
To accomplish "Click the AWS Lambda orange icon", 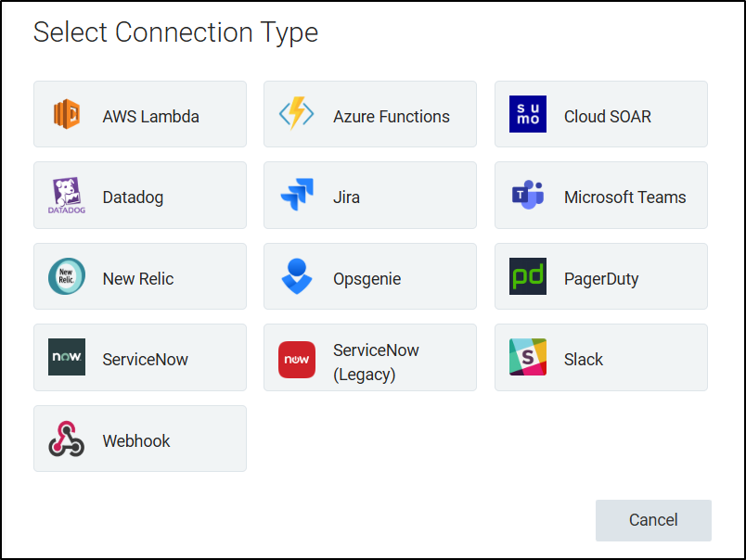I will click(x=67, y=114).
